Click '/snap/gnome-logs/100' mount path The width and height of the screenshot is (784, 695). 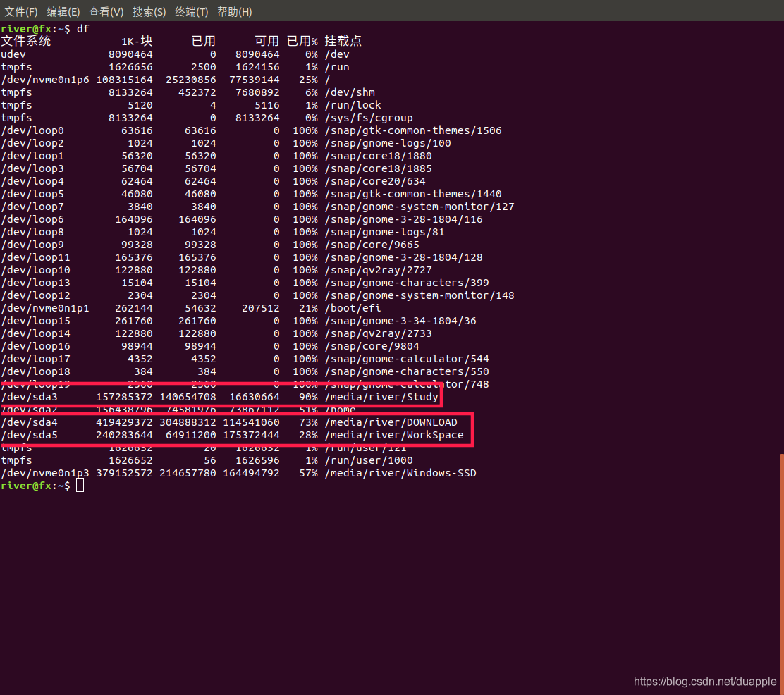(388, 144)
